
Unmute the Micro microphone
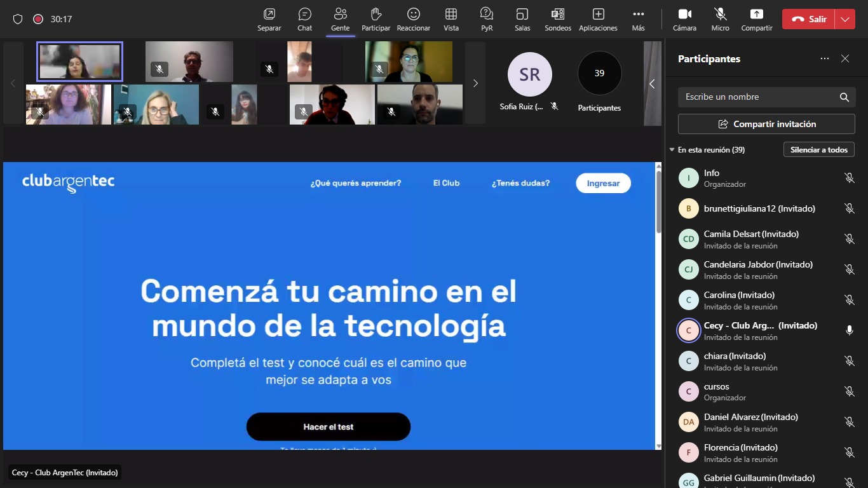pos(721,19)
